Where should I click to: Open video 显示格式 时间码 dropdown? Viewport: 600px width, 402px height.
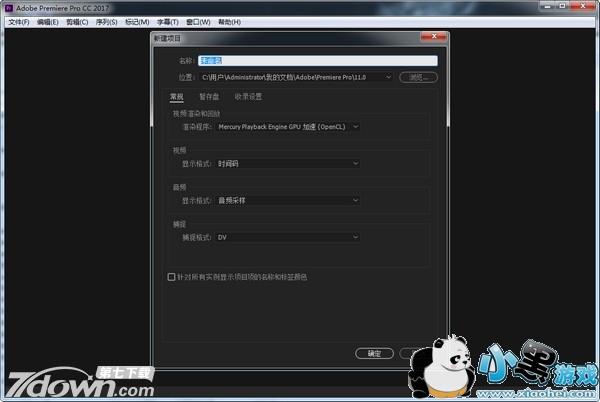coord(288,164)
